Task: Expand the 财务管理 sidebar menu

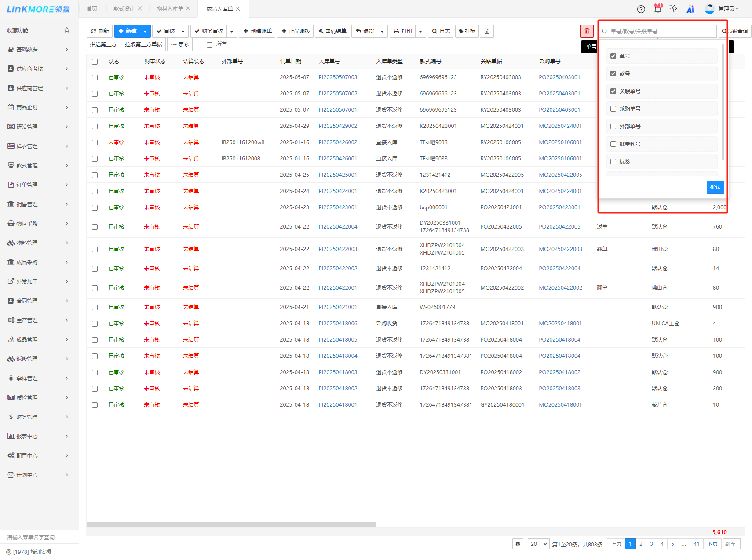Action: (x=37, y=417)
